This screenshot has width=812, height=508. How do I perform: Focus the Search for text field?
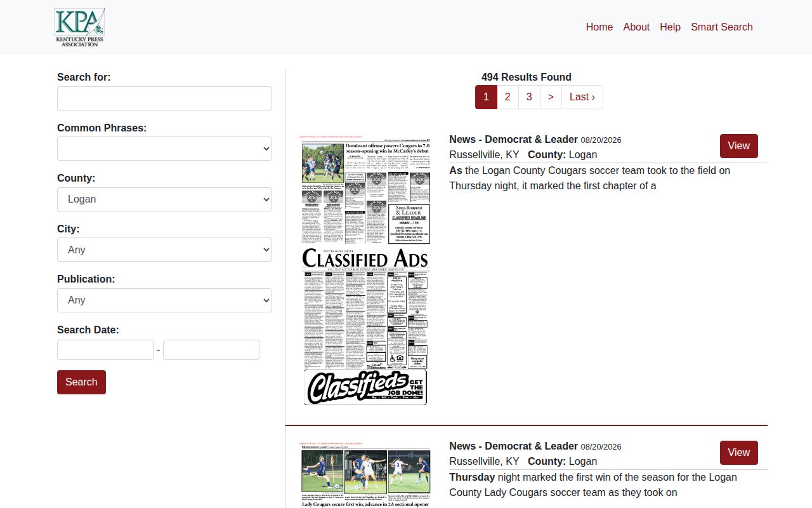click(x=164, y=98)
